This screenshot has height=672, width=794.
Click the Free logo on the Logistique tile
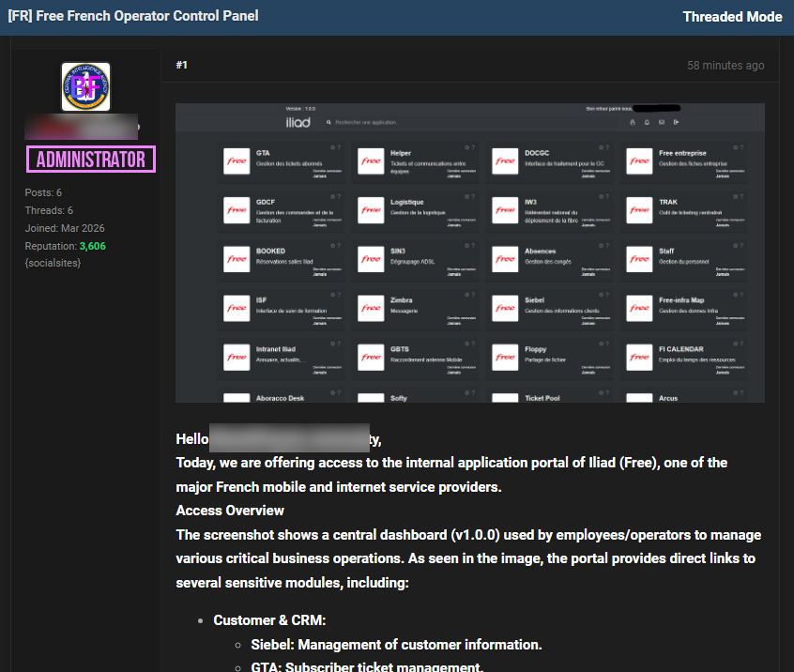pos(371,210)
